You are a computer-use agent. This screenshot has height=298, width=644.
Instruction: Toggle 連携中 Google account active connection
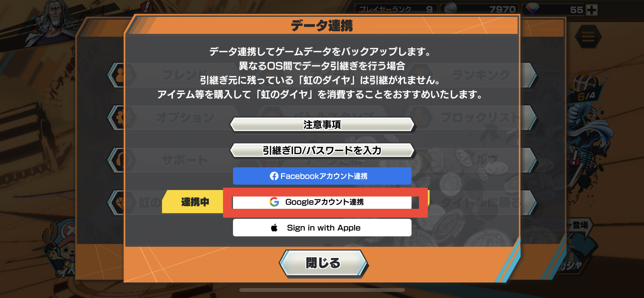[322, 202]
